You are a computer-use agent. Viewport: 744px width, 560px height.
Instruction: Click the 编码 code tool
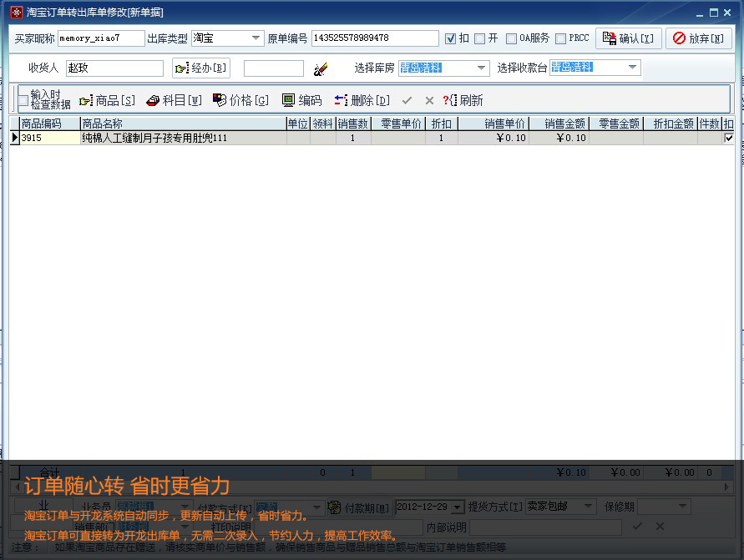pyautogui.click(x=301, y=100)
